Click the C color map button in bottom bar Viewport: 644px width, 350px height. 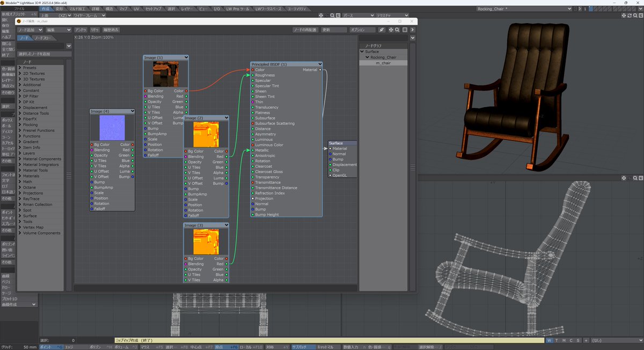point(570,340)
